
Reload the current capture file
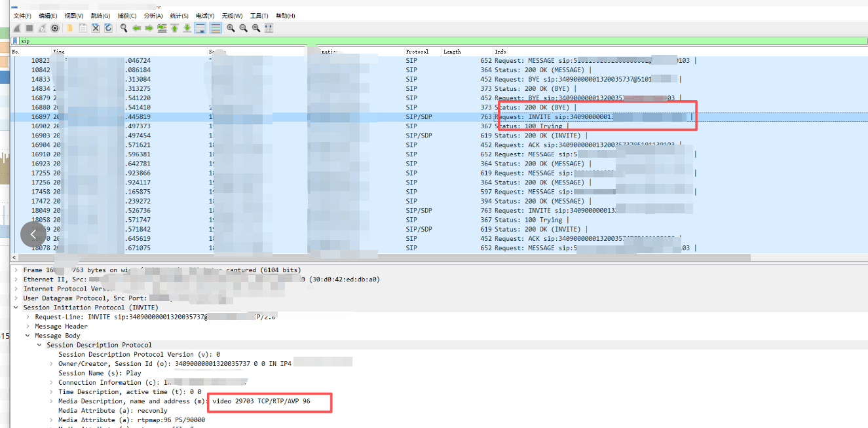108,28
